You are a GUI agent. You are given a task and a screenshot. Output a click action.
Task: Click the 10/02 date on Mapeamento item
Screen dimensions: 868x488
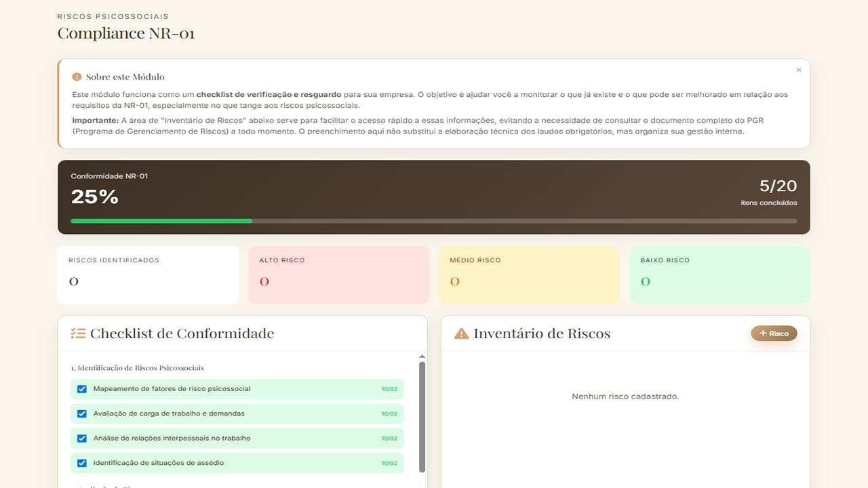(389, 390)
